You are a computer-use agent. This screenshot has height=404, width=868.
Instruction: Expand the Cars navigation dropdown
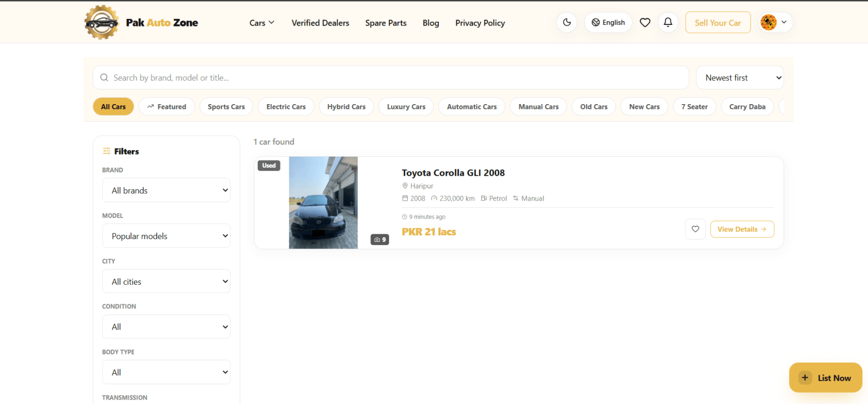click(x=262, y=23)
